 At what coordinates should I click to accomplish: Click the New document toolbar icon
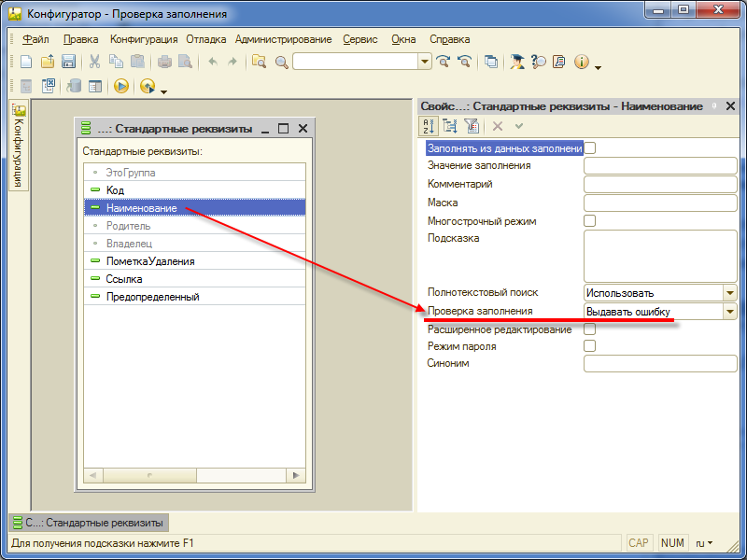(25, 62)
